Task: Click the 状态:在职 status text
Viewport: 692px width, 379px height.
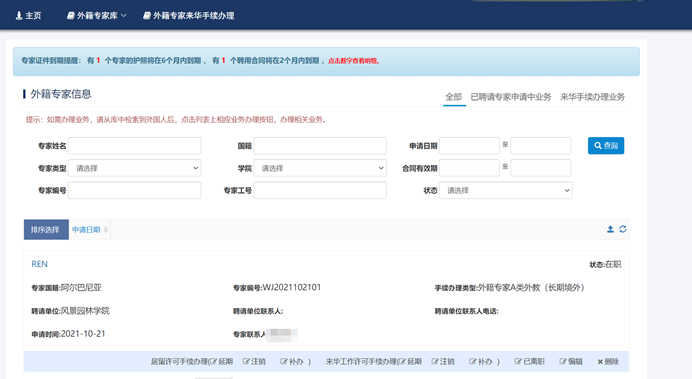Action: pos(605,264)
